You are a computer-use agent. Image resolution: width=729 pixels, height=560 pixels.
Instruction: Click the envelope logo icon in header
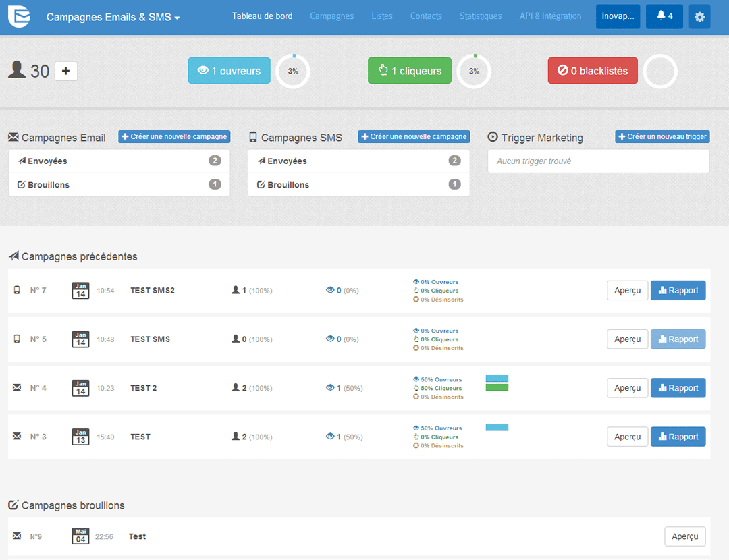[19, 16]
